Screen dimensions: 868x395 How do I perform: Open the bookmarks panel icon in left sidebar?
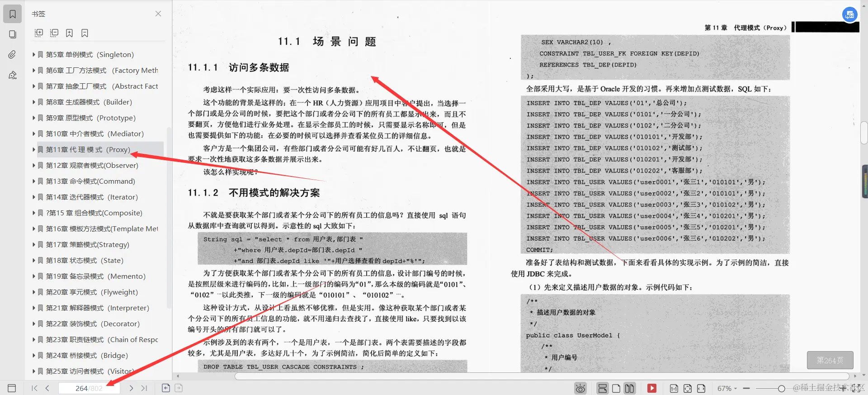point(13,14)
